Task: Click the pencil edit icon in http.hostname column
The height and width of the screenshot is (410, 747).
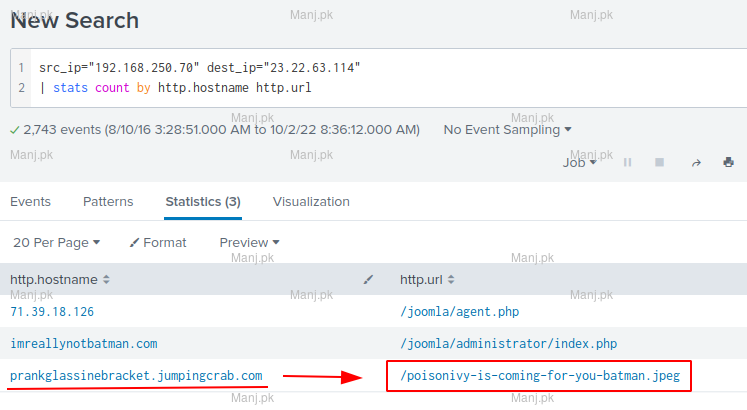Action: click(368, 279)
